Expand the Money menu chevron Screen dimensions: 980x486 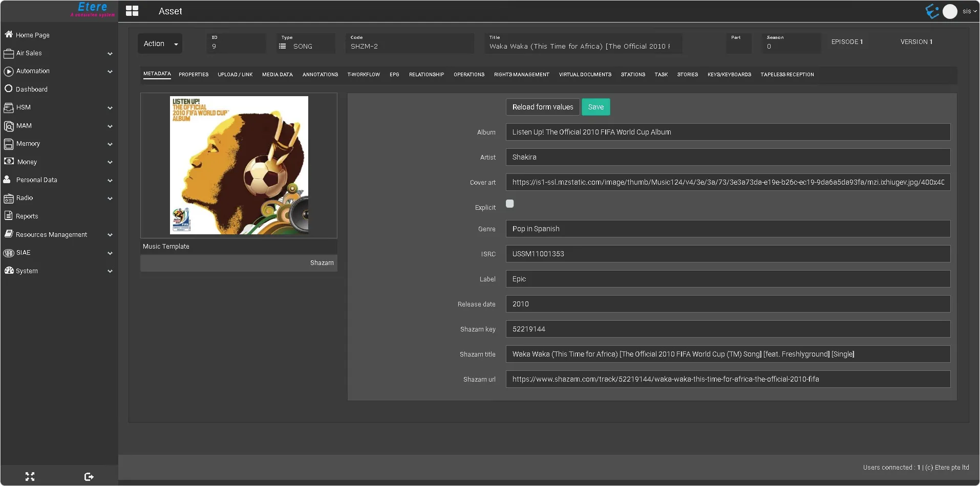pos(110,162)
